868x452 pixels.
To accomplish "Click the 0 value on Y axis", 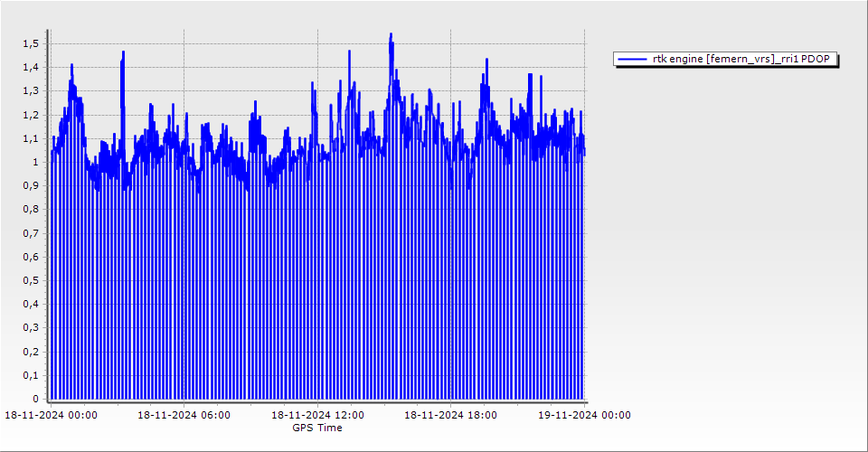I will (x=35, y=399).
